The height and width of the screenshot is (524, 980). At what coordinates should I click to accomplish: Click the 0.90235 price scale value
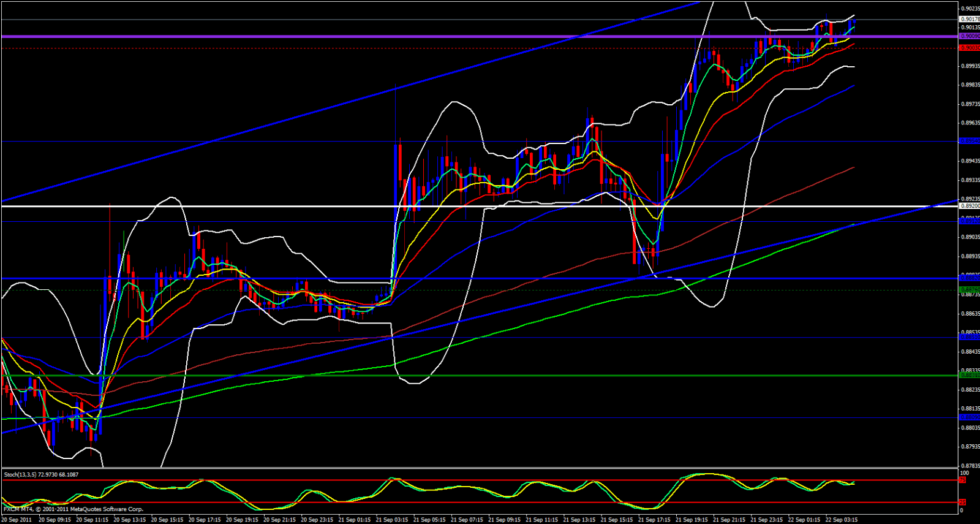970,9
